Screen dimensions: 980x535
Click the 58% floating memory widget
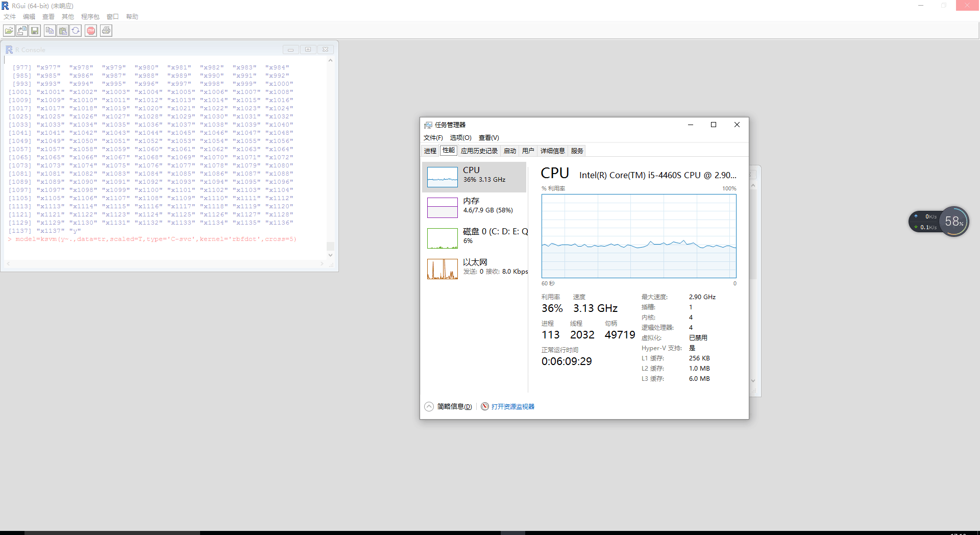(953, 222)
